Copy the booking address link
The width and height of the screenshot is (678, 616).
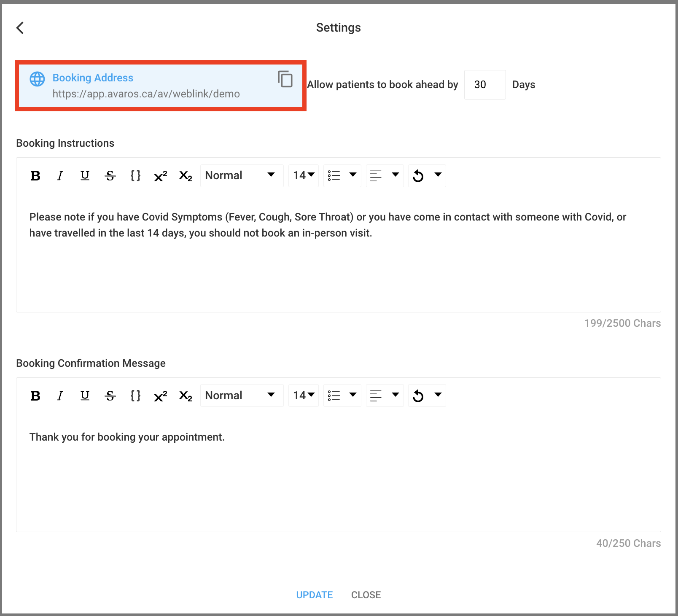(285, 79)
